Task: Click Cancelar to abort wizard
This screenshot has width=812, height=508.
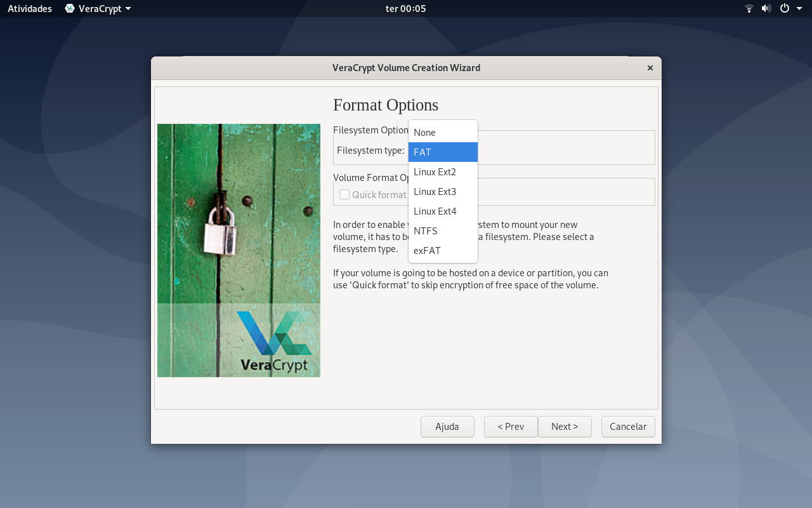Action: click(628, 427)
